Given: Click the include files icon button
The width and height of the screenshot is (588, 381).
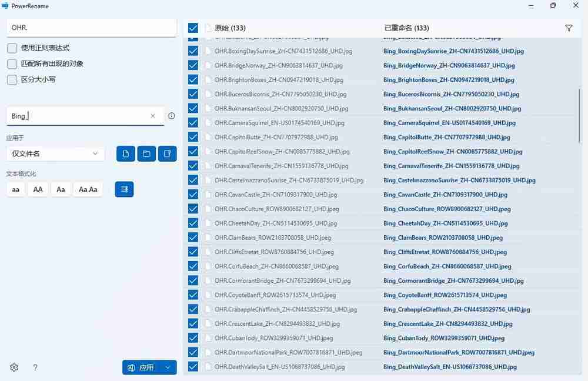Looking at the screenshot, I should tap(126, 153).
